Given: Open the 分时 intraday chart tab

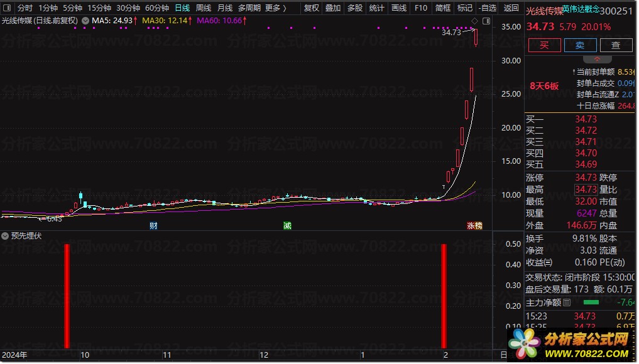Looking at the screenshot, I should click(25, 8).
